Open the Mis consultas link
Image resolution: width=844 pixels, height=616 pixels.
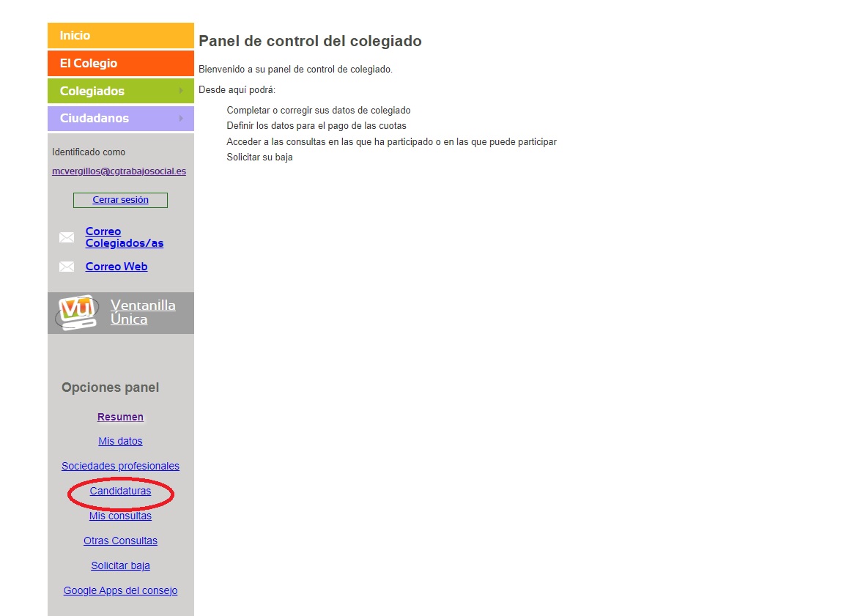(120, 516)
